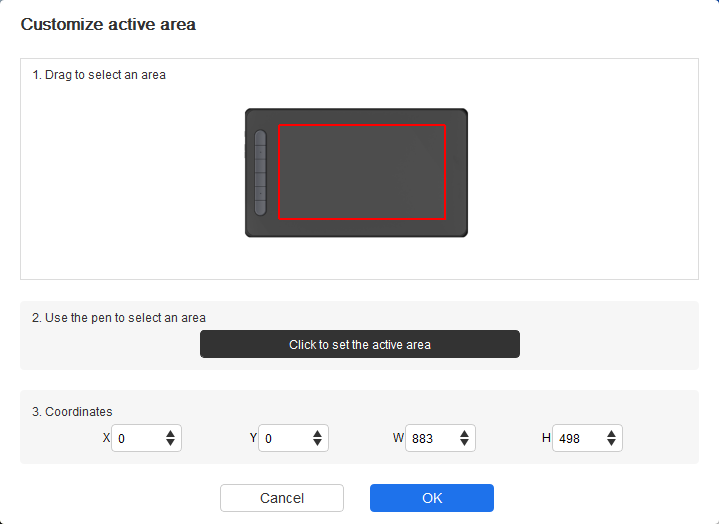
Task: Dismiss the dialog with Cancel
Action: [x=282, y=498]
